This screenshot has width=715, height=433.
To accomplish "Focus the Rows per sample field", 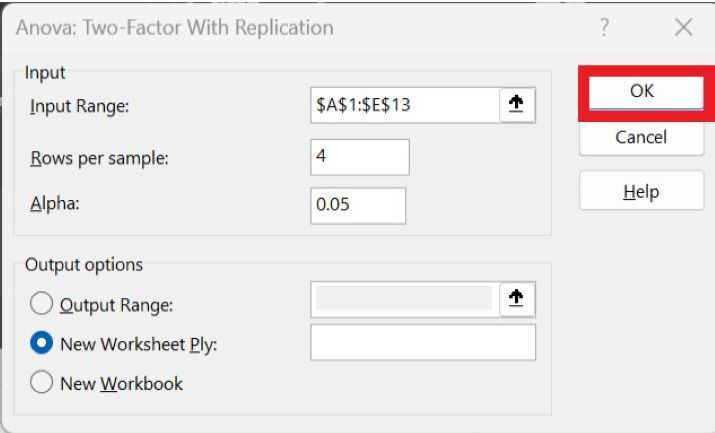I will [360, 157].
